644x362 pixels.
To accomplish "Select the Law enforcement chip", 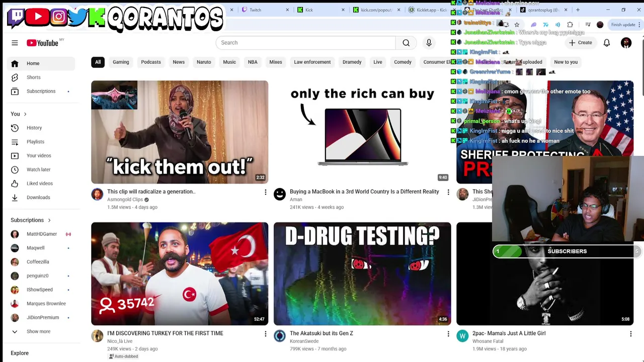I will click(x=312, y=62).
